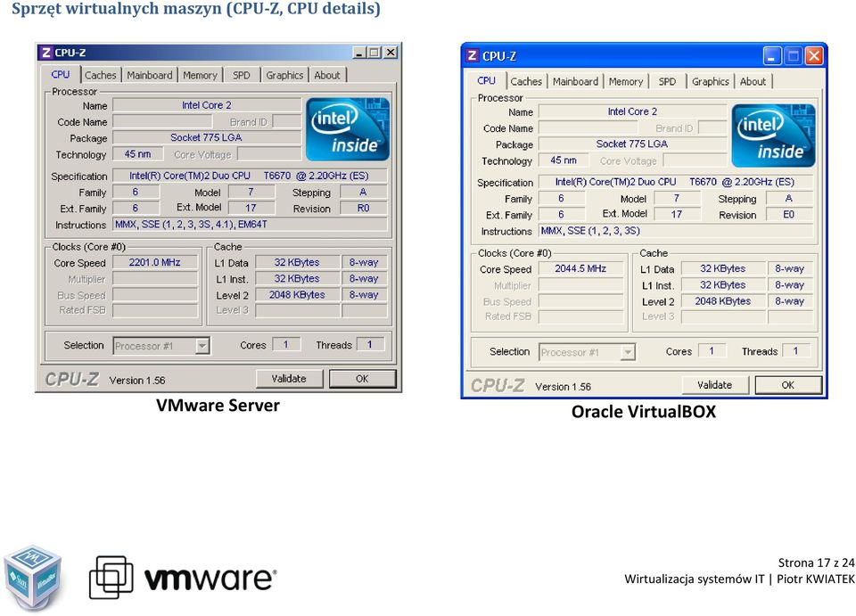
Task: Switch to Mainboard tab in VMware window
Action: point(150,75)
